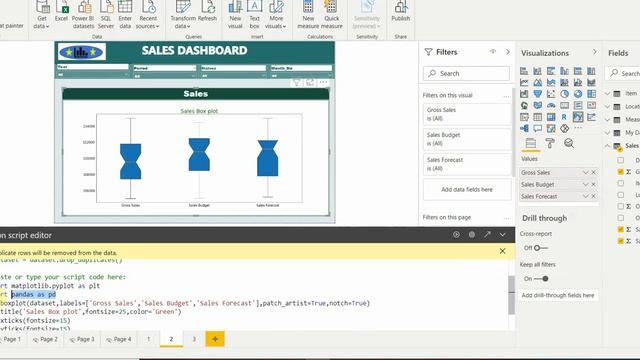Viewport: 640px width, 360px height.
Task: Remove Sales Budget from Values
Action: click(593, 184)
